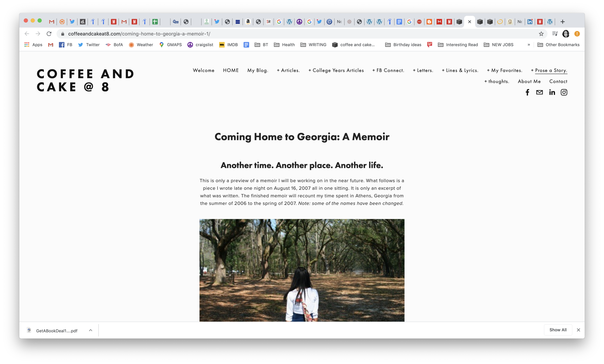Expand the GetABookDeal pdf download options
The image size is (604, 364).
(x=90, y=330)
